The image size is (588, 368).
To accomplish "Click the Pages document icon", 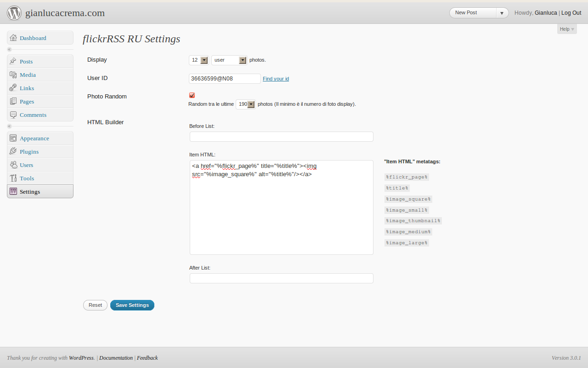I will (x=13, y=101).
